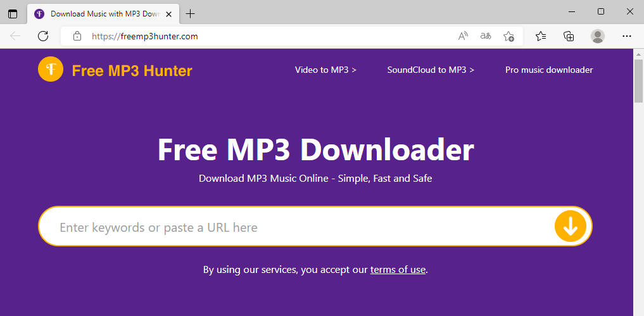Image resolution: width=644 pixels, height=316 pixels.
Task: Open the Collections icon
Action: 569,36
